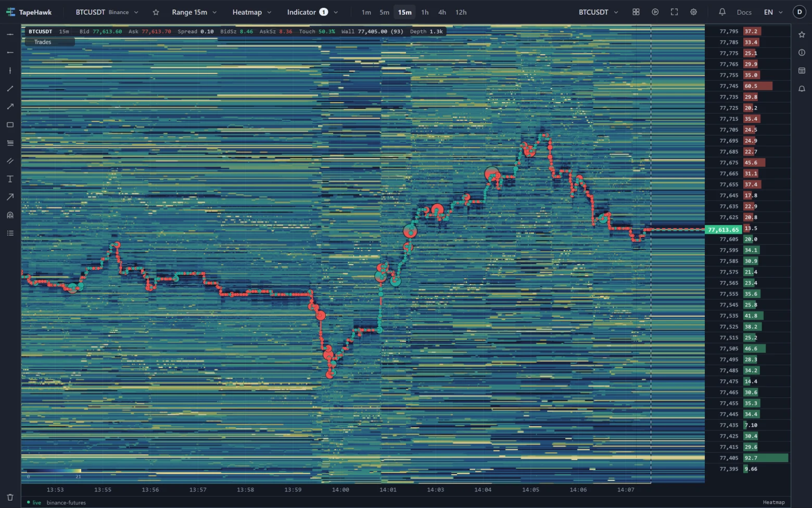Start market replay with the play icon
The height and width of the screenshot is (508, 812).
point(655,12)
